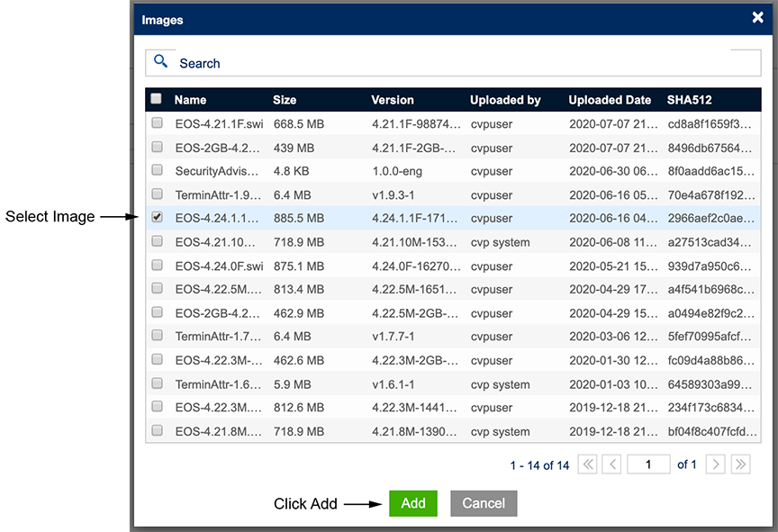Click 'cvp system' in TerminAttr-1.6 row

coord(500,384)
